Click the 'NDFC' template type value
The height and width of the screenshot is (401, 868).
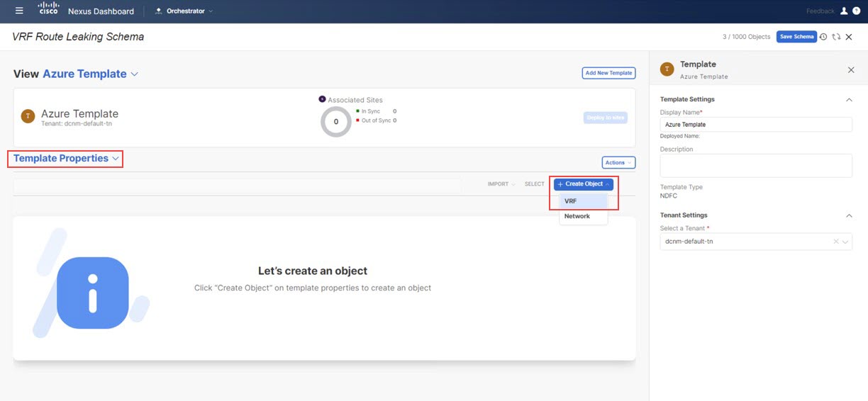tap(669, 196)
